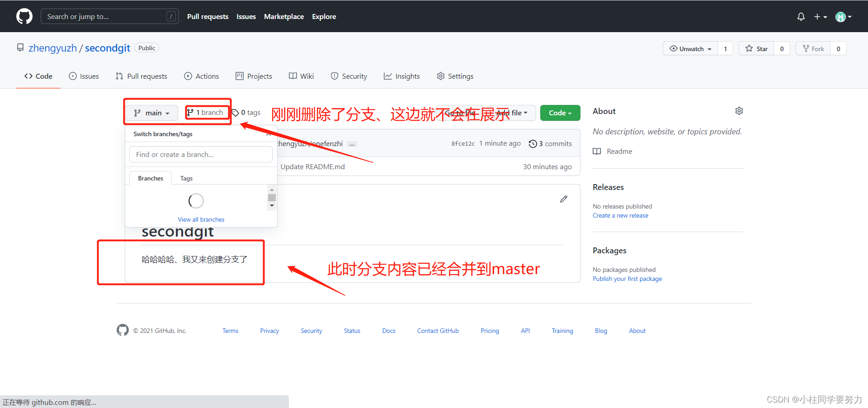Open the footer API link
Screen dimensions: 868x408
525,331
